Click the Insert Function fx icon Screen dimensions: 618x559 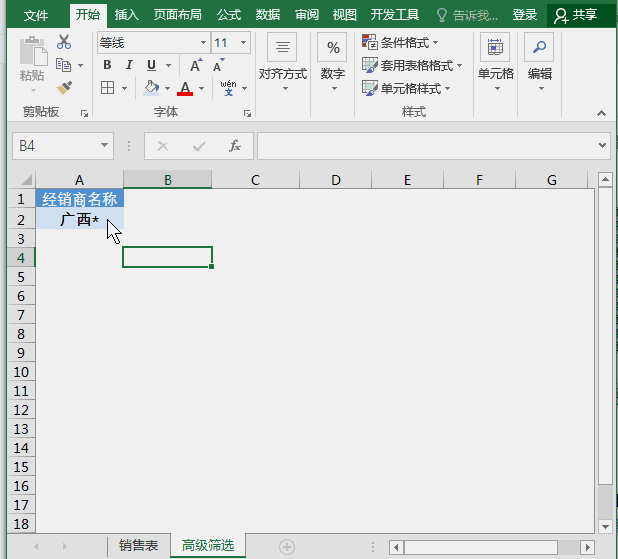(235, 146)
